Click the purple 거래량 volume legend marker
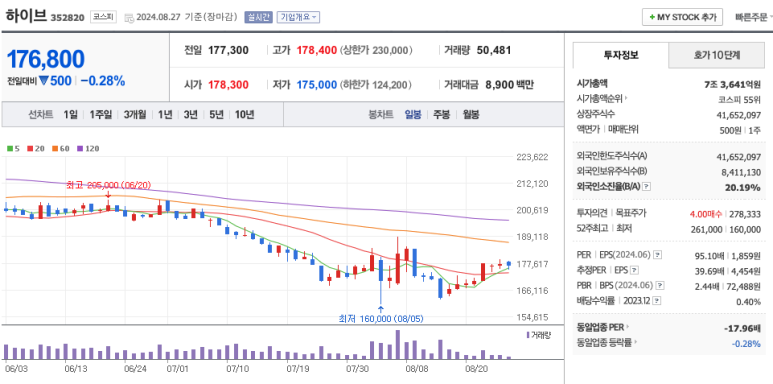773x384 pixels. [x=528, y=335]
